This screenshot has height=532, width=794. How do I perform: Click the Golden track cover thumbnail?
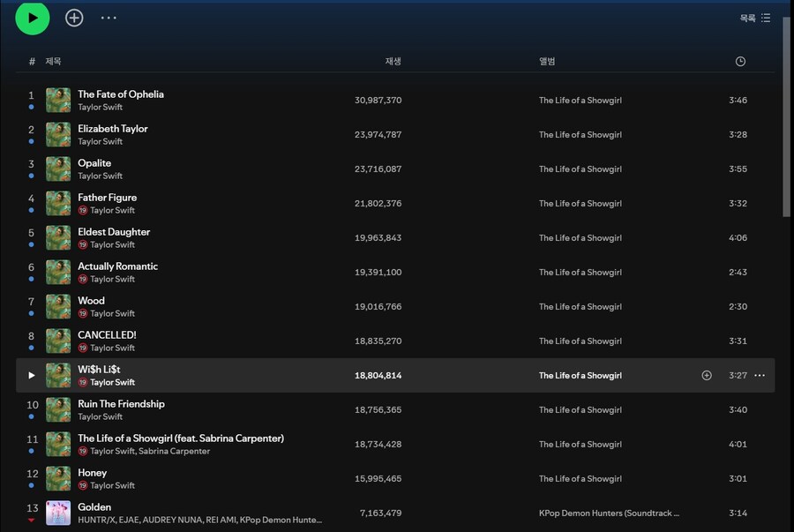58,513
